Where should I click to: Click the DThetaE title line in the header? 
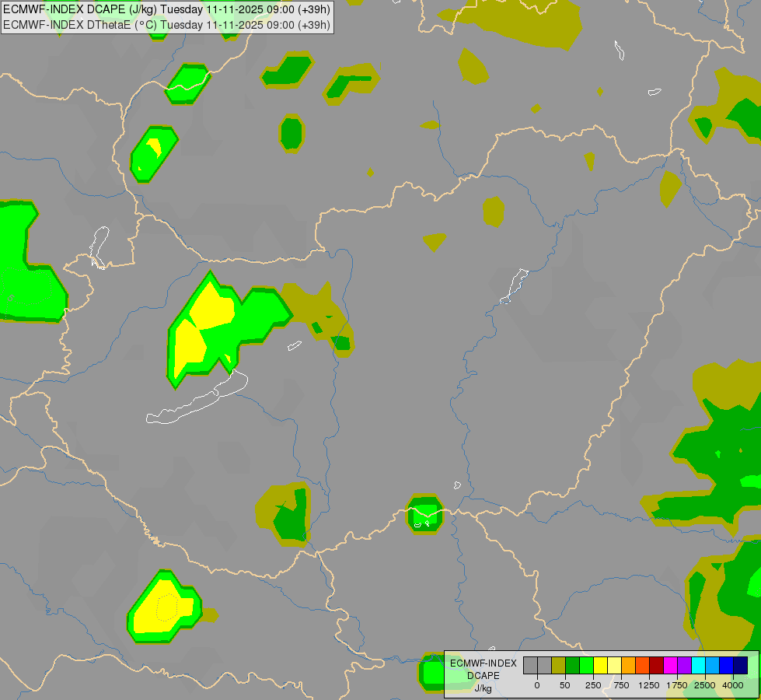(166, 25)
